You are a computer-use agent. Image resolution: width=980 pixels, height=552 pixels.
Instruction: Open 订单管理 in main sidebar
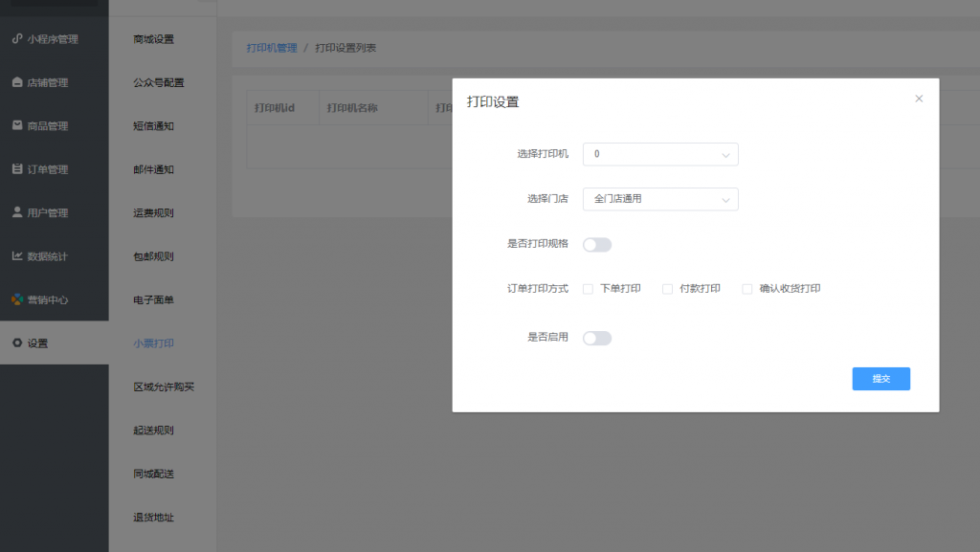[55, 169]
